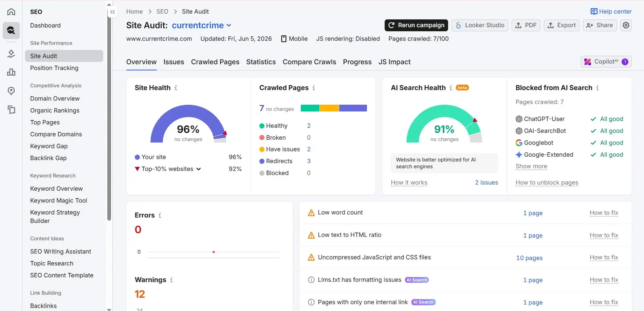This screenshot has width=644, height=311.
Task: Click the Google-Extended sparkle icon
Action: [519, 155]
